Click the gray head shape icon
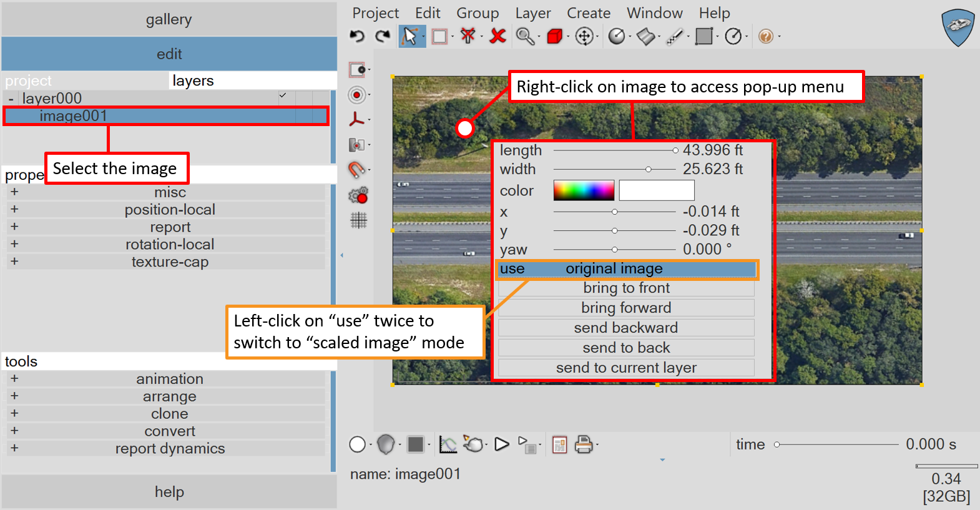The image size is (980, 510). (386, 444)
